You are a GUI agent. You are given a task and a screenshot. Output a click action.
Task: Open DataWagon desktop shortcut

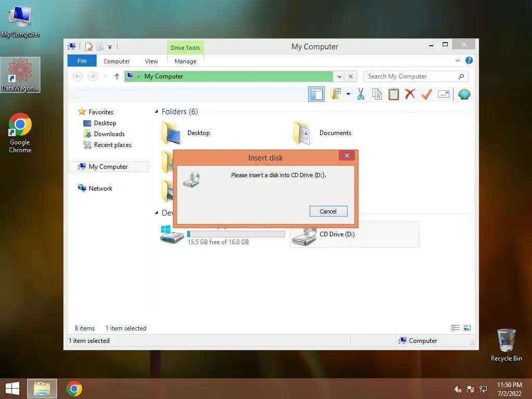[20, 75]
